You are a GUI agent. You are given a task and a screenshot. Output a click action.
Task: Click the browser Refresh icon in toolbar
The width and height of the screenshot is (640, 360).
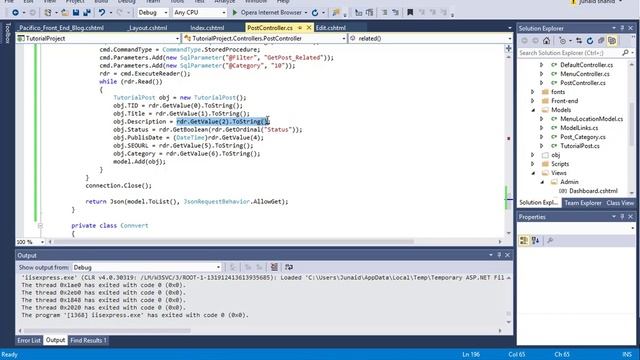pos(315,13)
